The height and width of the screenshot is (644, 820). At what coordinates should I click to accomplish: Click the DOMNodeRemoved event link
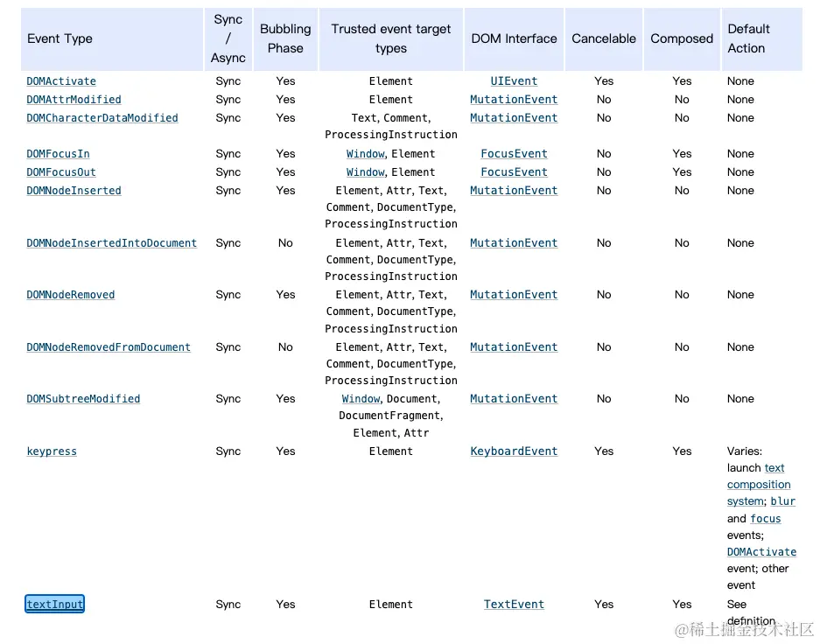pyautogui.click(x=70, y=295)
